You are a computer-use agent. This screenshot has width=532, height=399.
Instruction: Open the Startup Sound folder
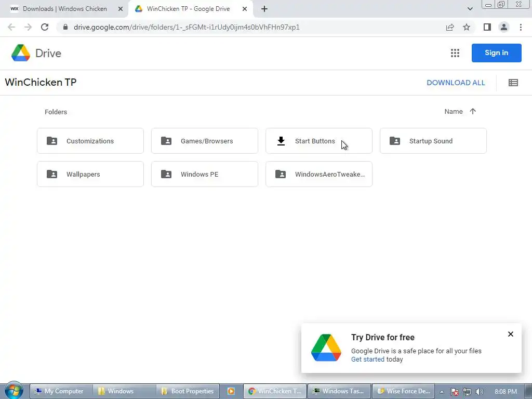pyautogui.click(x=433, y=141)
